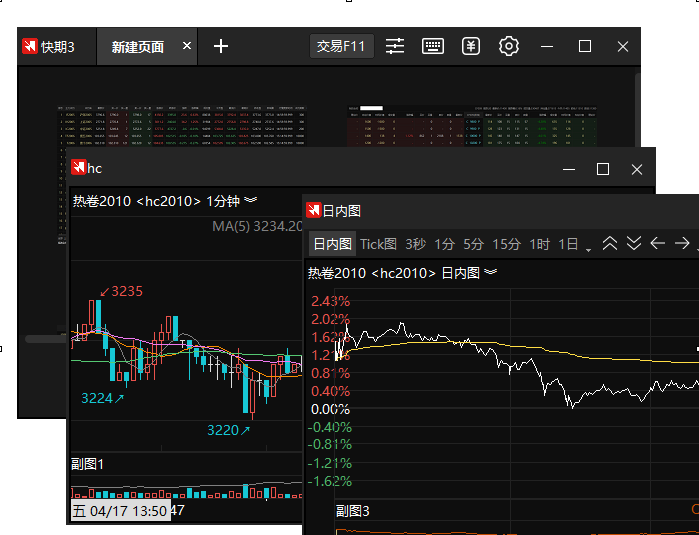Click the main window horizontal scrollbar
This screenshot has height=535, width=699.
(45, 339)
